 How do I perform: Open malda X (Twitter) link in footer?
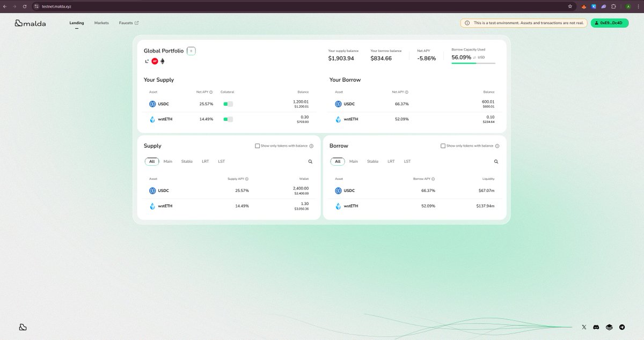click(584, 327)
